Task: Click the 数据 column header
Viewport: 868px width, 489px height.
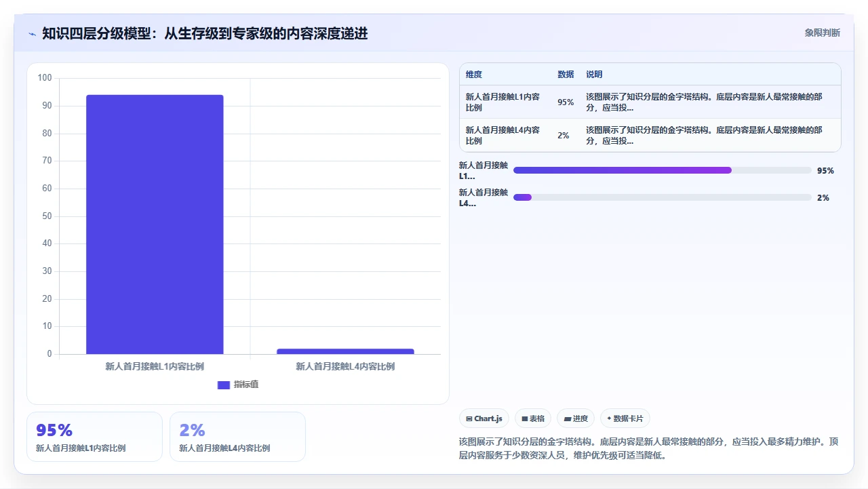Action: [x=566, y=75]
